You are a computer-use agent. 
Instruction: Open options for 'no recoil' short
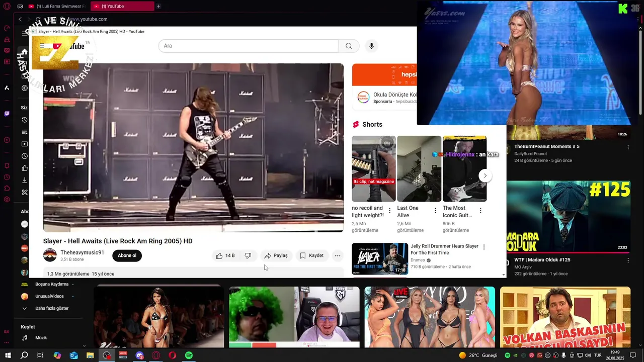389,211
